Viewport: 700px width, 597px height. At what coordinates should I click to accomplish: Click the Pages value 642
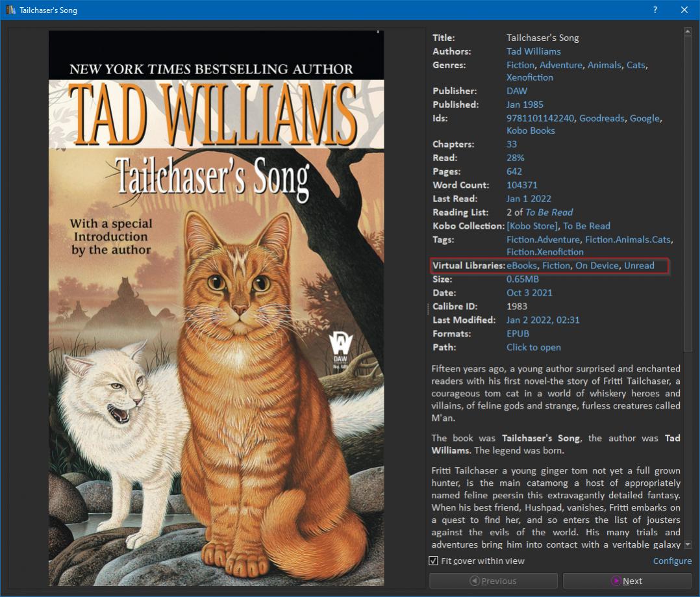pyautogui.click(x=514, y=171)
